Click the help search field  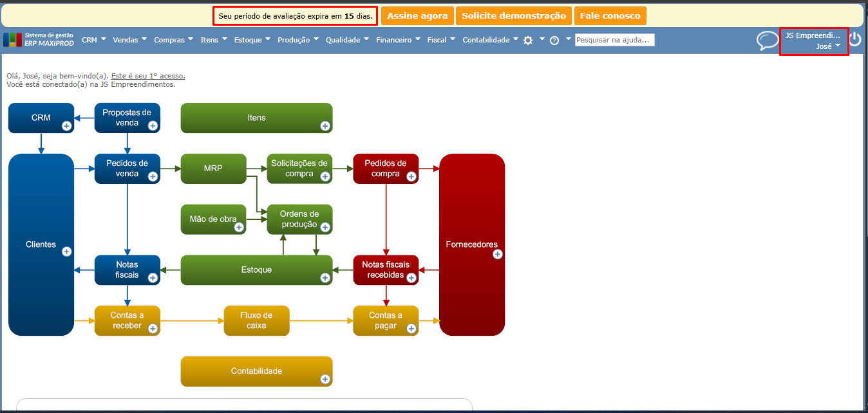pyautogui.click(x=614, y=40)
